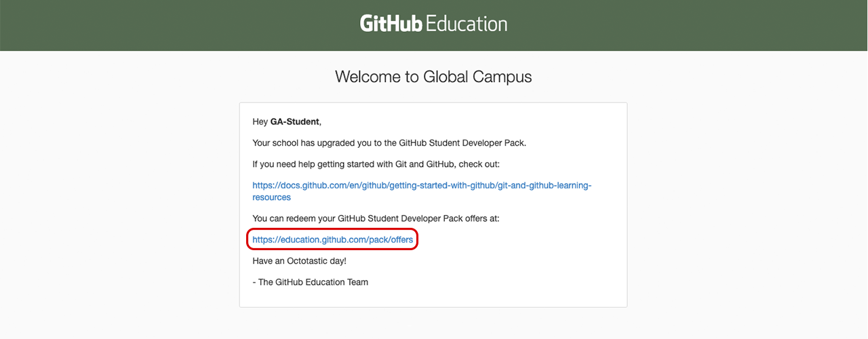This screenshot has height=339, width=868.
Task: Click empty green header banner left of logo
Action: click(x=170, y=25)
